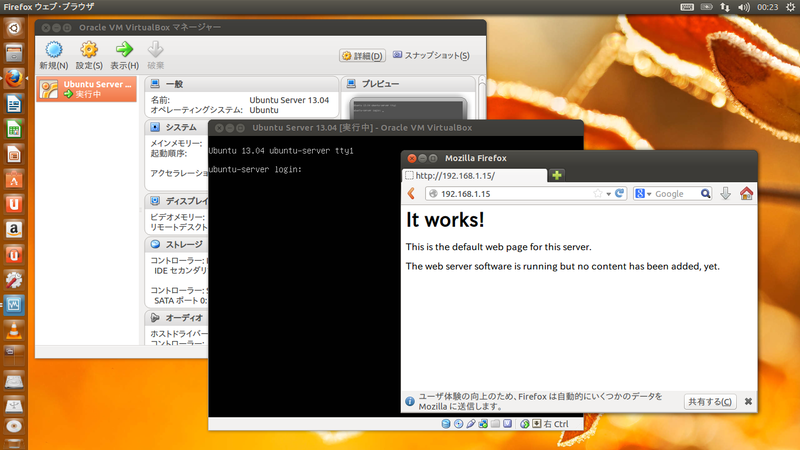Select the http://192.168.1.15/ Firefox tab
The width and height of the screenshot is (800, 450).
[474, 176]
